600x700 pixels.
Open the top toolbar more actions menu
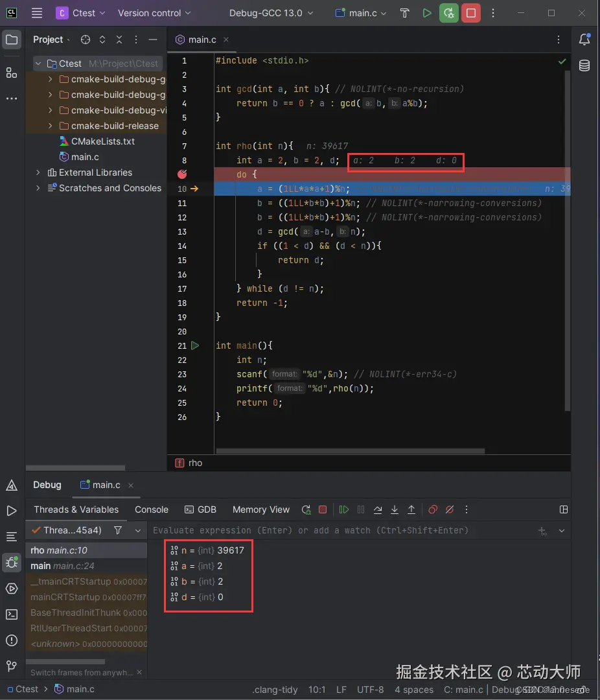[493, 13]
